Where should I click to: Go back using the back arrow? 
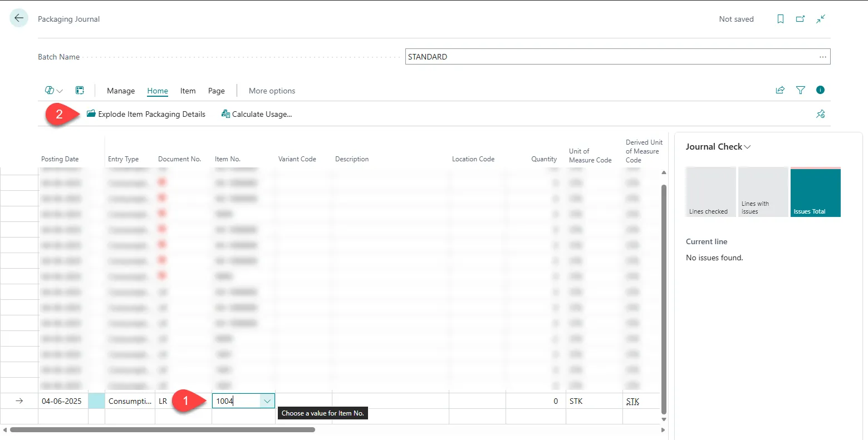click(19, 18)
